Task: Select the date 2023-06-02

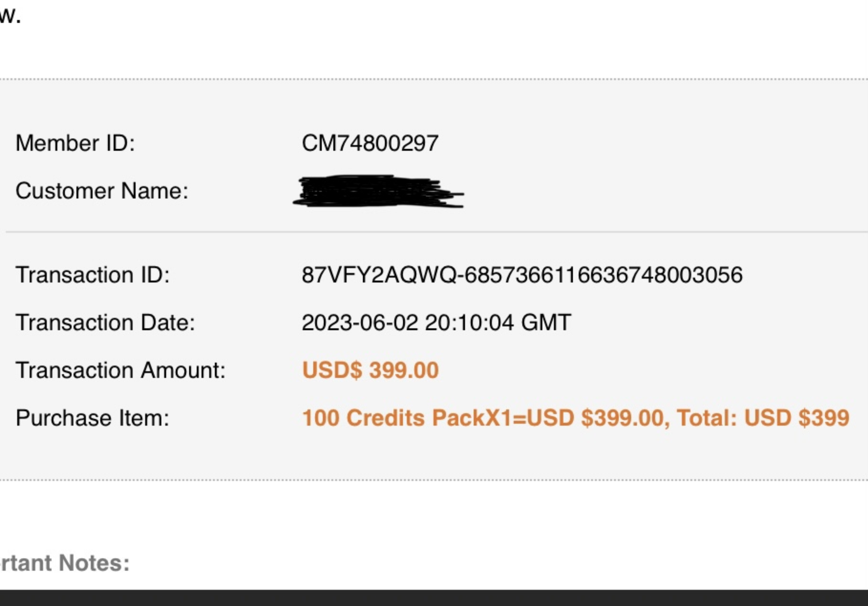Action: 359,323
